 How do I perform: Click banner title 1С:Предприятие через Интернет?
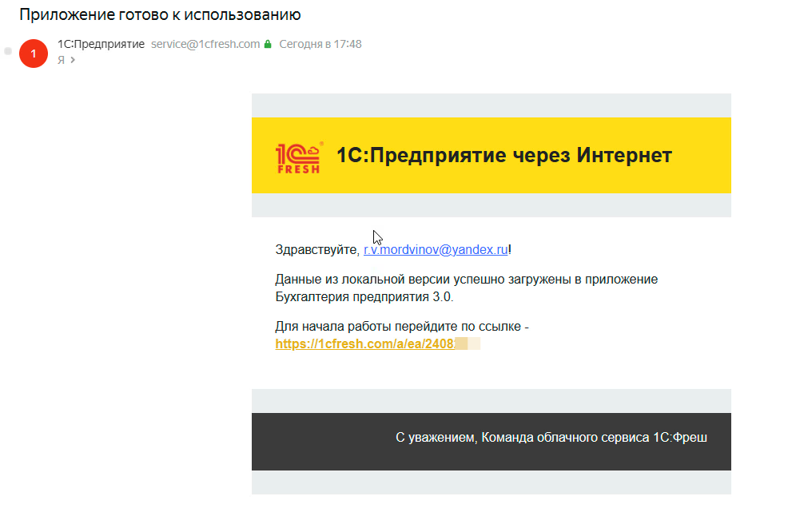click(504, 155)
